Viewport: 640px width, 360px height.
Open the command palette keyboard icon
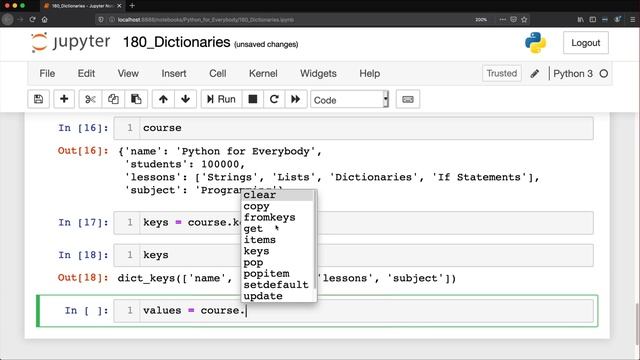coord(408,99)
